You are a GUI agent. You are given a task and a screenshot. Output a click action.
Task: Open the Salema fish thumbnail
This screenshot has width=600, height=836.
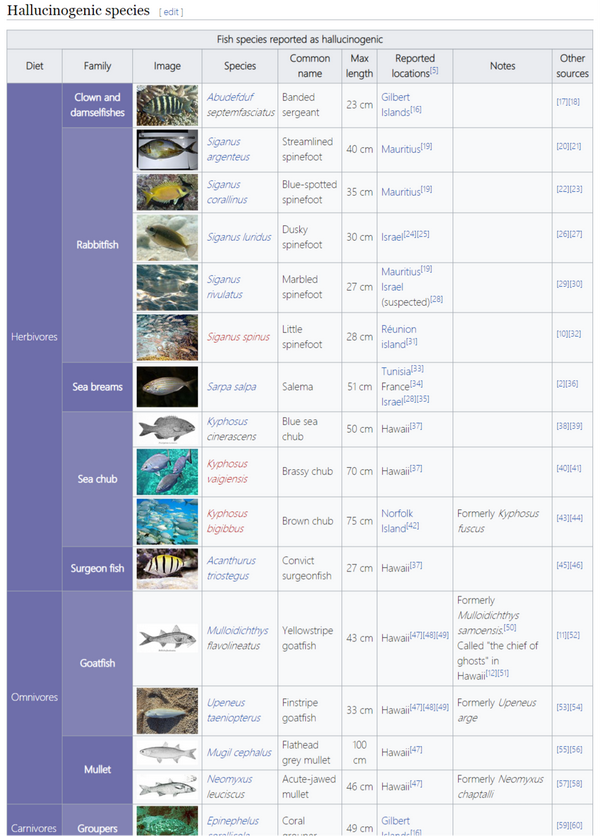tap(167, 387)
